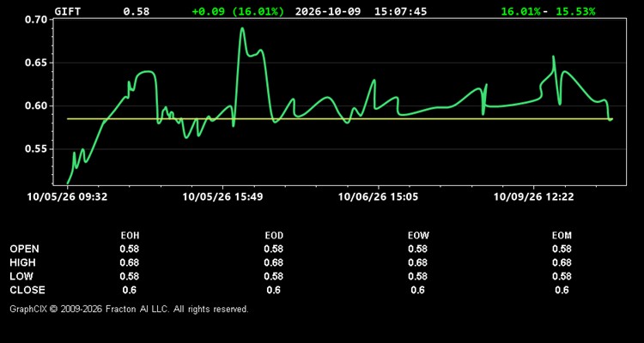The width and height of the screenshot is (644, 343).
Task: Click the EOD column header
Action: coord(274,236)
